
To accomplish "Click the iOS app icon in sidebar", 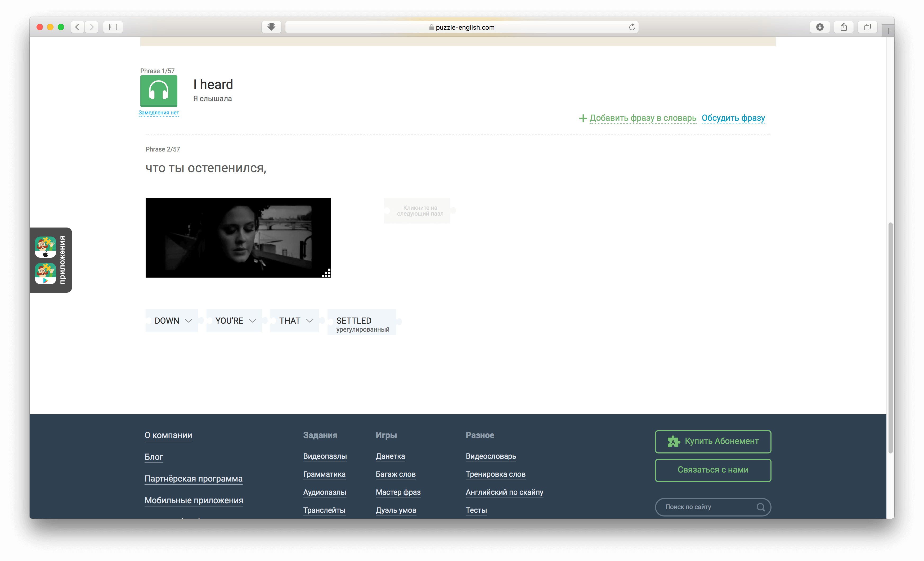I will pyautogui.click(x=45, y=247).
